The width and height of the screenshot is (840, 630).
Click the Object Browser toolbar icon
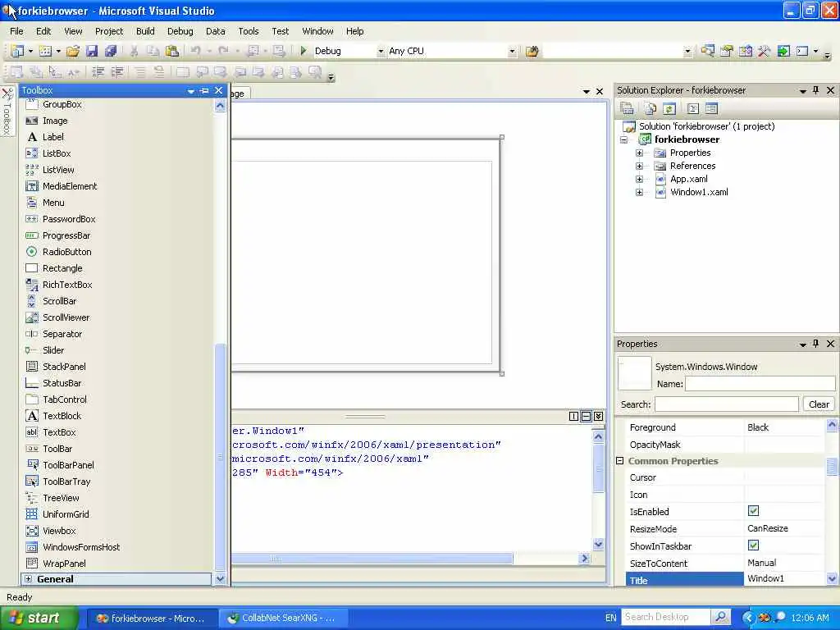click(x=745, y=51)
